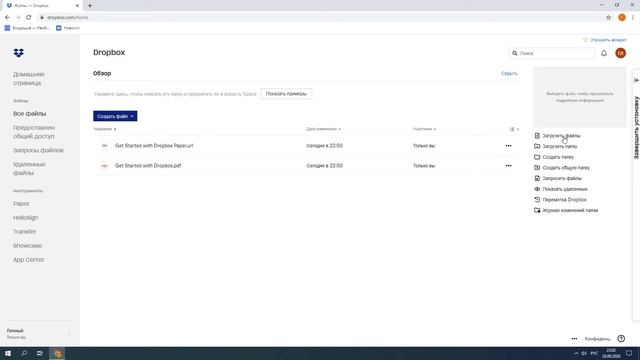The image size is (640, 360).
Task: Click the vertical finish setup tab
Action: (636, 127)
